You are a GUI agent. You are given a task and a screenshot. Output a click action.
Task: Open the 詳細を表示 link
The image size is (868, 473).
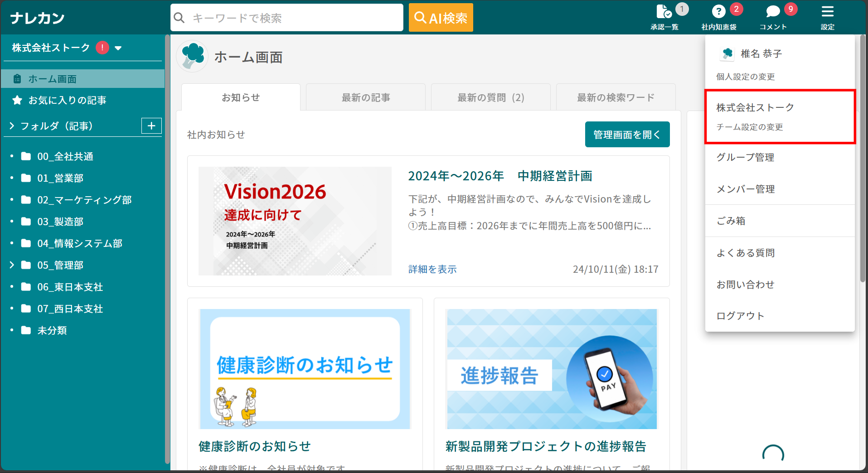click(x=432, y=269)
